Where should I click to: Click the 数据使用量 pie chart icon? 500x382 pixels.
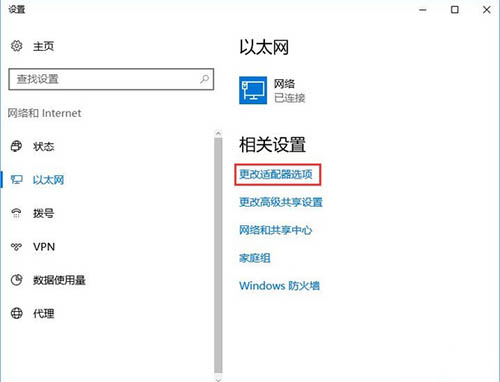pyautogui.click(x=16, y=280)
